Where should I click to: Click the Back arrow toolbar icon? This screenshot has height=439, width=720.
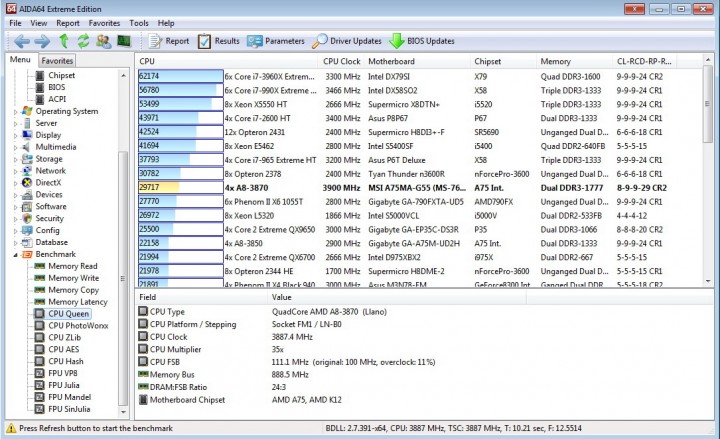pyautogui.click(x=21, y=41)
